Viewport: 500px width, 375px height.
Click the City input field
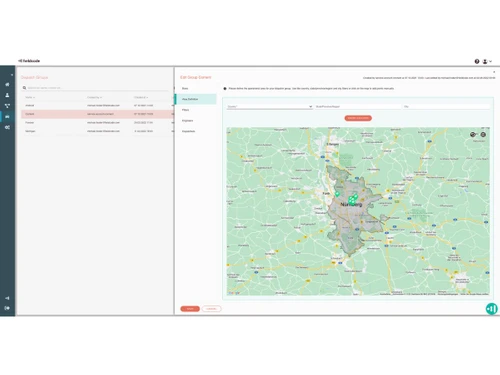point(447,107)
